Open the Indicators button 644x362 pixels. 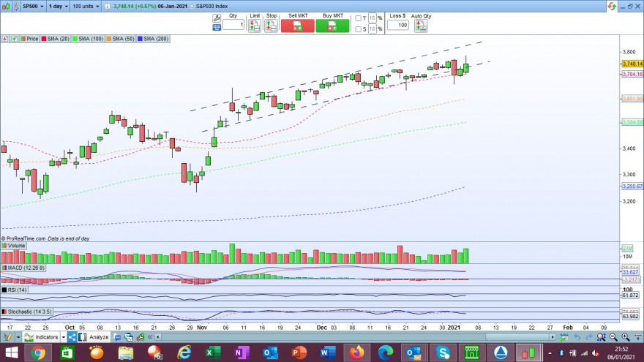[x=42, y=337]
